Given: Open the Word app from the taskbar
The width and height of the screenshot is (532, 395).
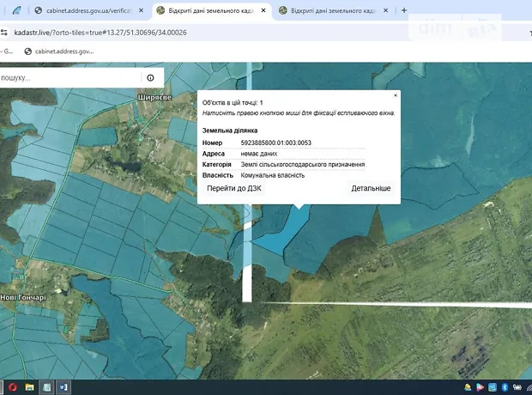Looking at the screenshot, I should (x=64, y=386).
